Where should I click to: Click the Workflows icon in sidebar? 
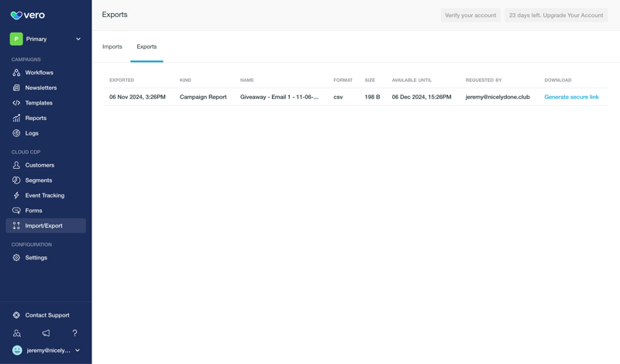(16, 73)
